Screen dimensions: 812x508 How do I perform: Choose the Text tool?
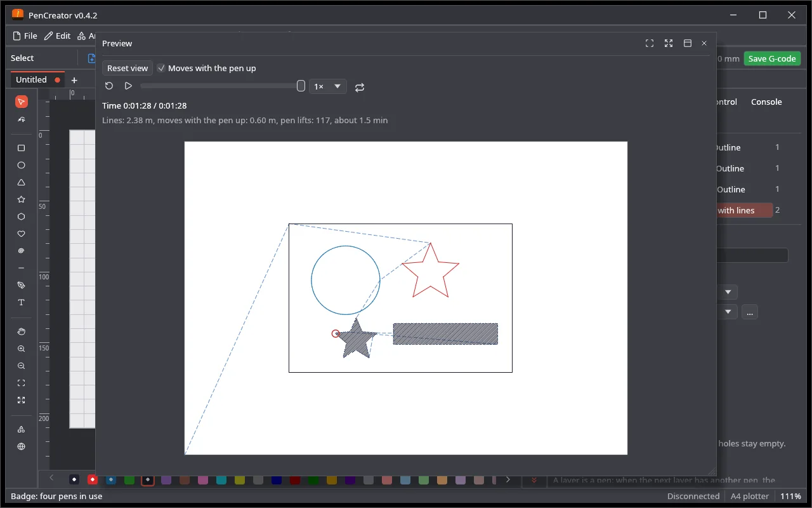pyautogui.click(x=21, y=302)
